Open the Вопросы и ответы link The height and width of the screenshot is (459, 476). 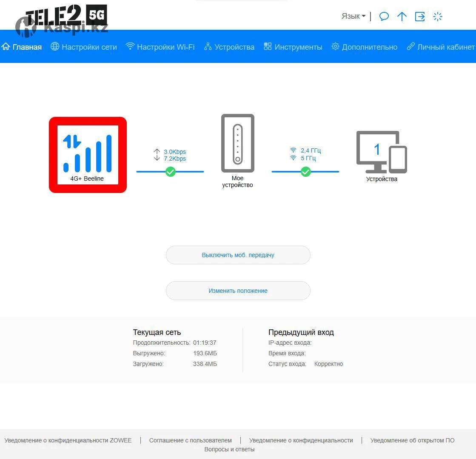[x=229, y=449]
